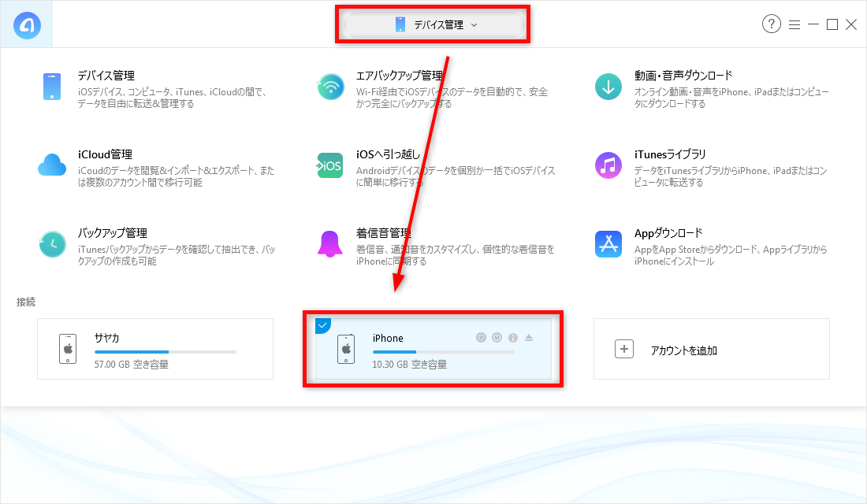
Task: Open the hamburger menu icon
Action: (794, 24)
